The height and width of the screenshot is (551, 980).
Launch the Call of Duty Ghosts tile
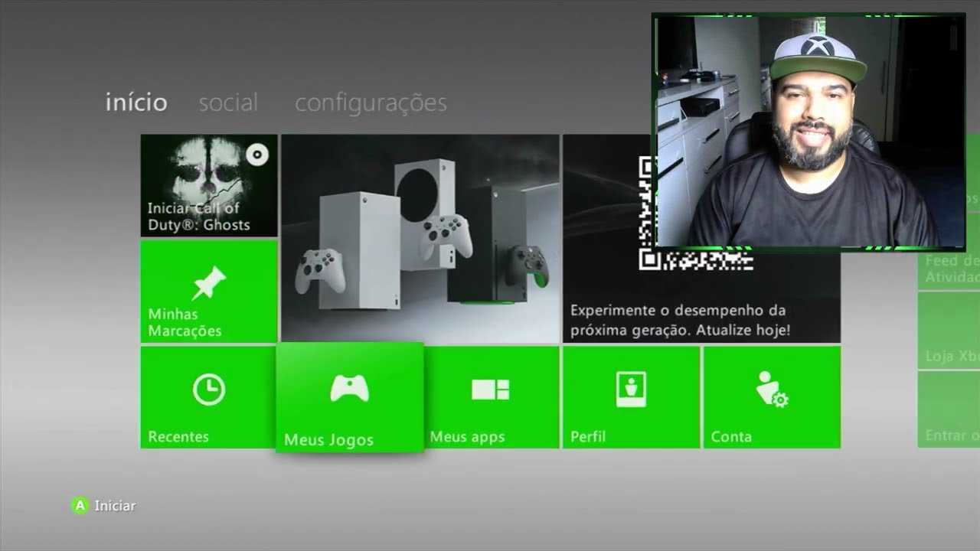point(209,185)
